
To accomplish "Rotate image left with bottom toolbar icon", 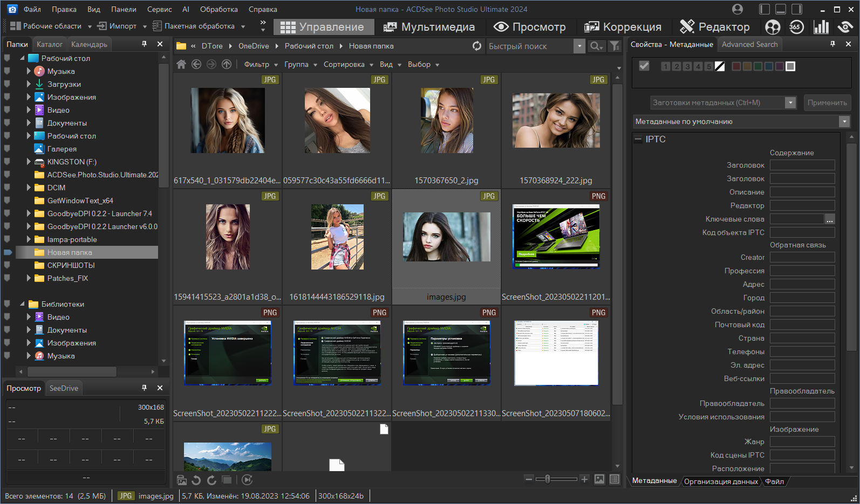I will [x=196, y=480].
